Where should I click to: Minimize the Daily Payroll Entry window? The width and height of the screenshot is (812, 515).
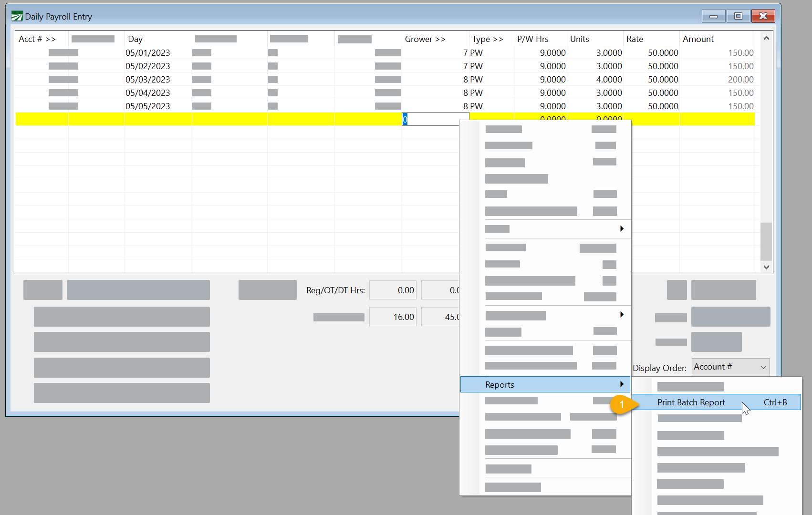713,16
